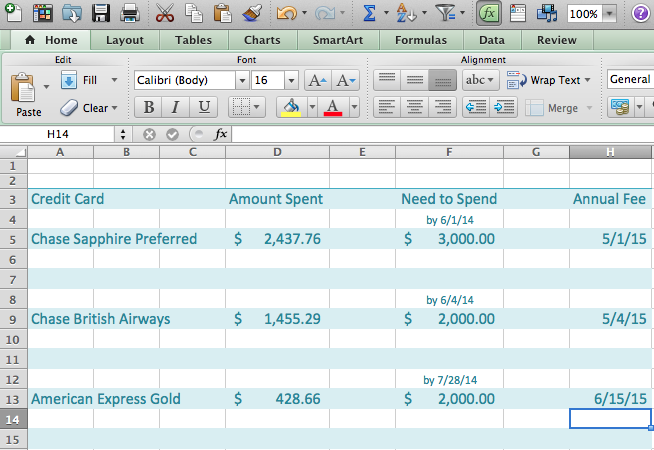
Task: Create a new workbook via toolbar icon
Action: tap(13, 13)
